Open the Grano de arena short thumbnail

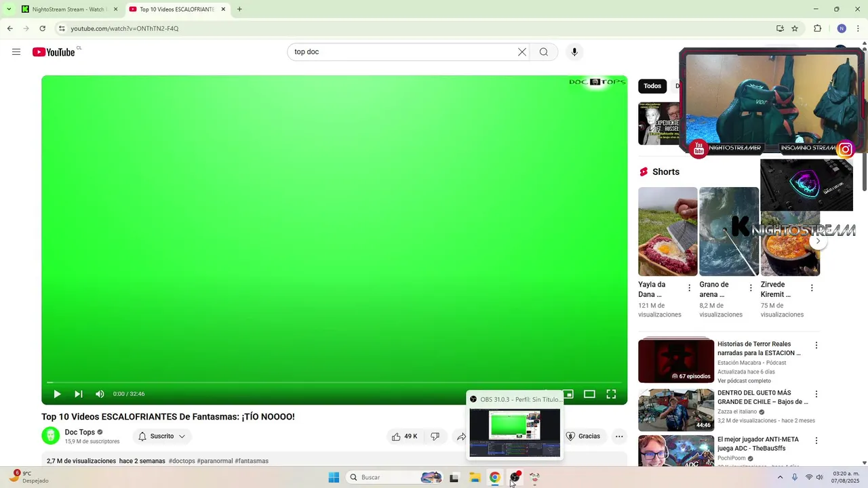pyautogui.click(x=729, y=231)
